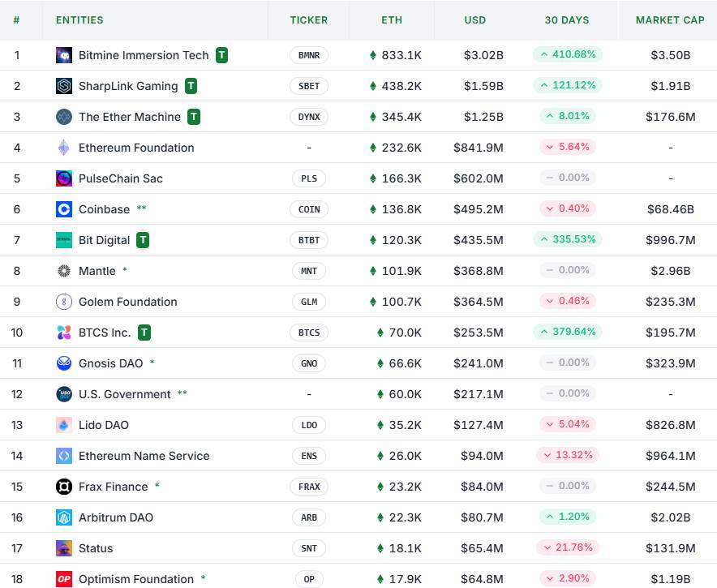Click the Coinbase logo icon
Screen dimensions: 717x588
pos(64,209)
